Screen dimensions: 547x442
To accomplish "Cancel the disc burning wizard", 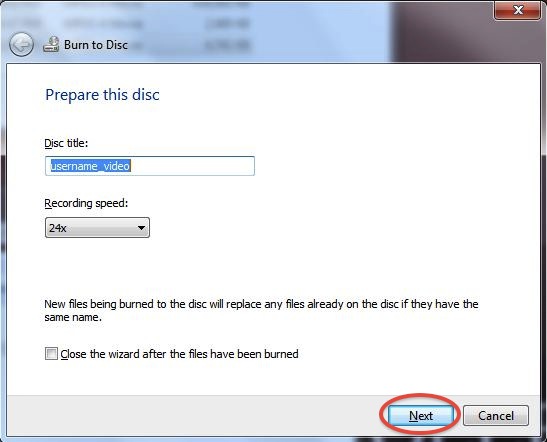I will click(x=496, y=415).
